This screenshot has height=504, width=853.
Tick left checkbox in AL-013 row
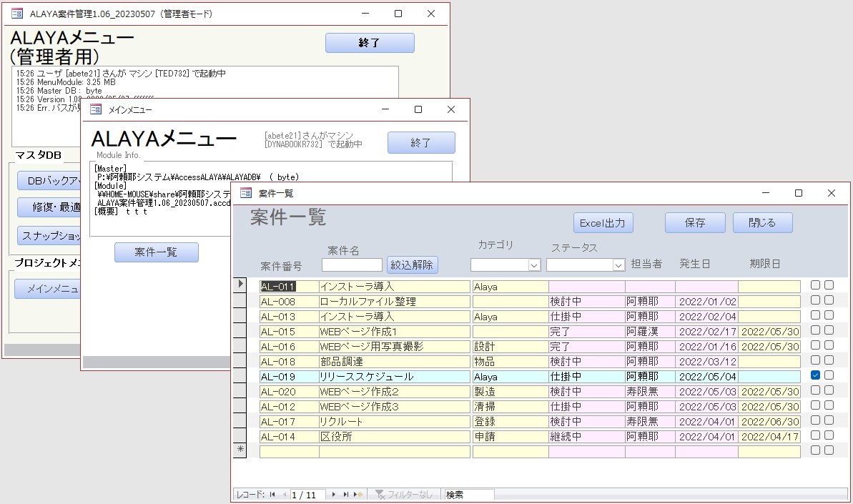pyautogui.click(x=815, y=315)
